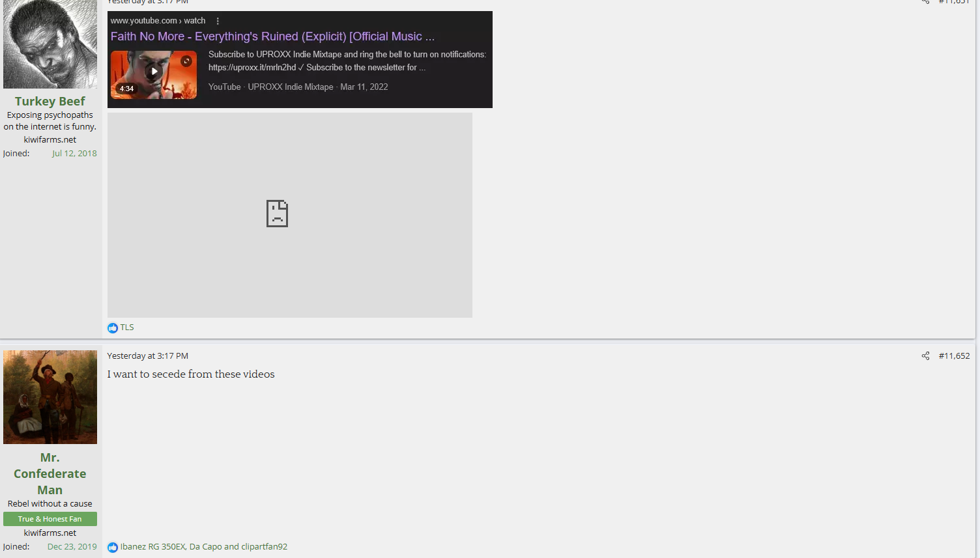Click Yesterday at 3:17 PM timestamp of post #11,652
The image size is (980, 558).
(148, 356)
